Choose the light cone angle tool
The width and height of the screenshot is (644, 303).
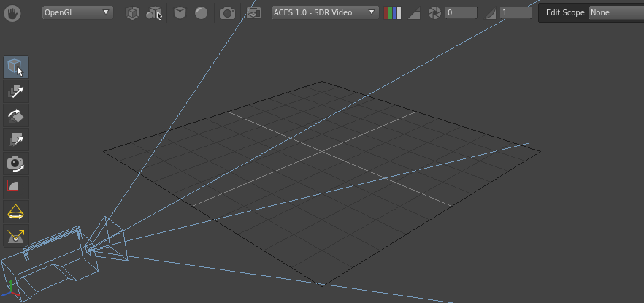[x=16, y=212]
